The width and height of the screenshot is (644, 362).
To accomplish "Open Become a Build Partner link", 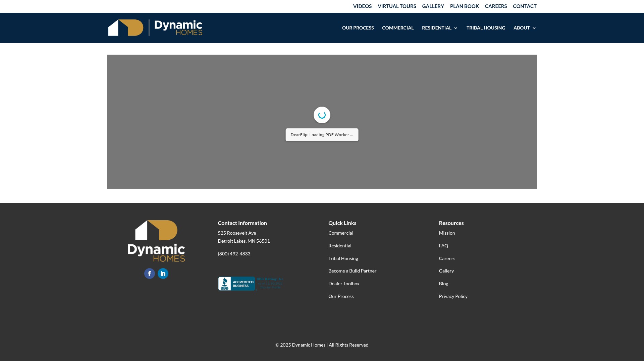I will coord(353,271).
